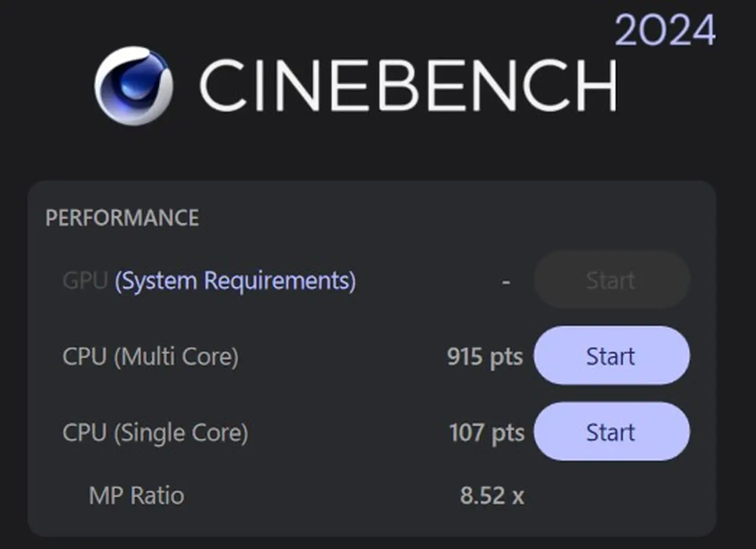Click empty space right of PERFORMANCE heading

(413, 218)
